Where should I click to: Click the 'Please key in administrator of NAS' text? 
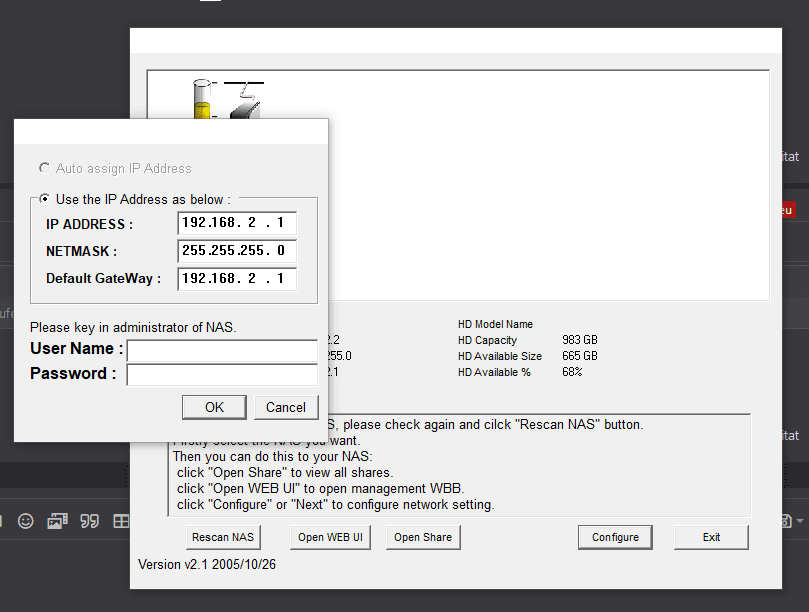(133, 327)
